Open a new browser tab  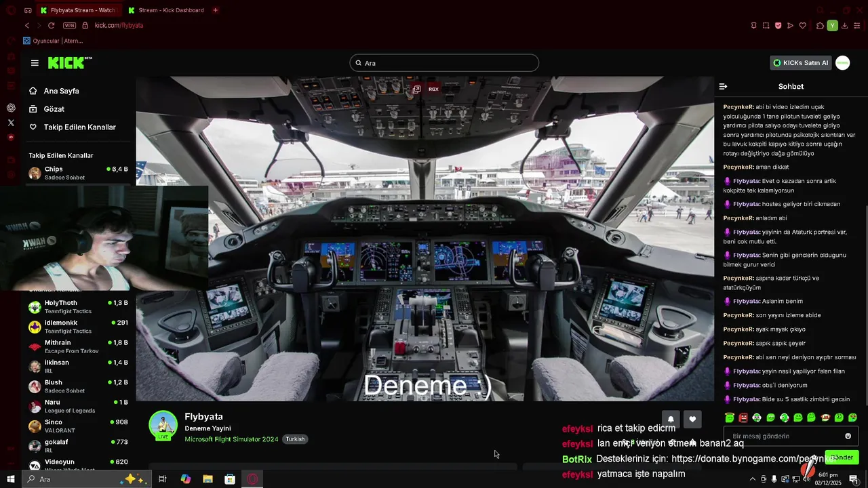pos(216,10)
